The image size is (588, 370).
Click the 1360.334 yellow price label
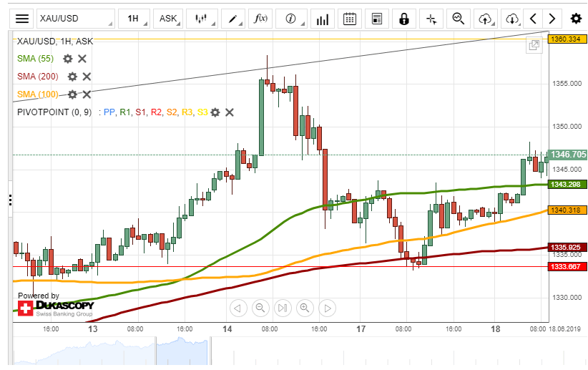pyautogui.click(x=566, y=39)
